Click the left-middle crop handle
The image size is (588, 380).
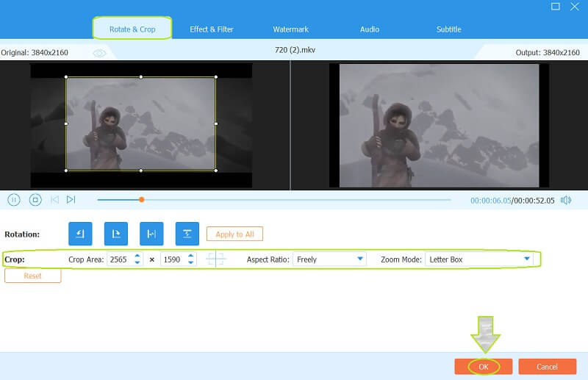tap(66, 123)
